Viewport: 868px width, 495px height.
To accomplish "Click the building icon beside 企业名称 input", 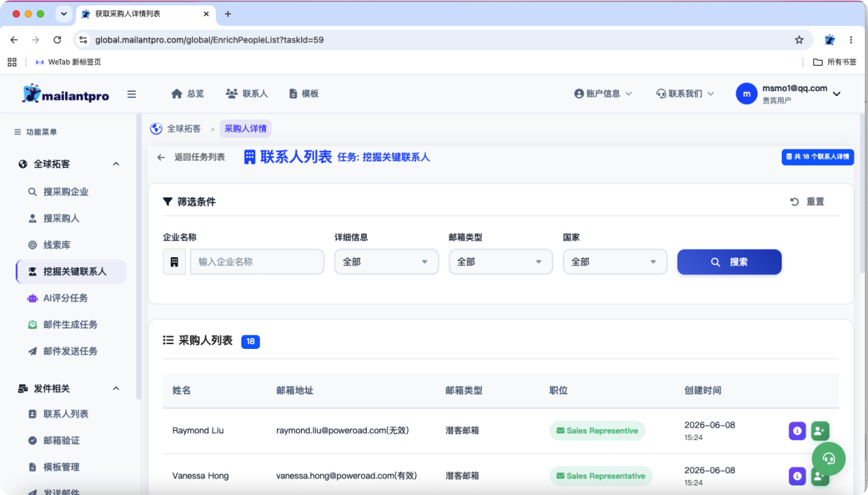I will pos(174,262).
